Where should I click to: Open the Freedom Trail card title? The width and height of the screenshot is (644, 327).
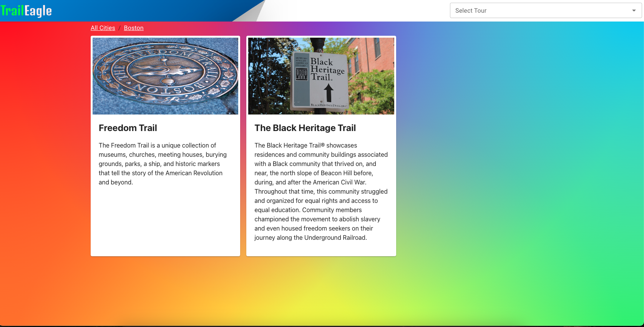(x=128, y=128)
